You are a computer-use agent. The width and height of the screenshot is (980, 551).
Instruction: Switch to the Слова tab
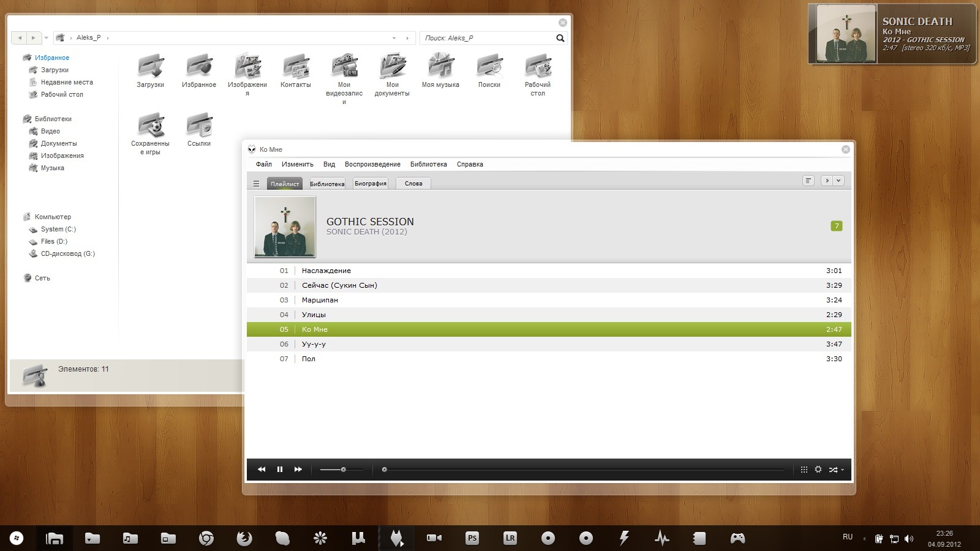click(413, 184)
